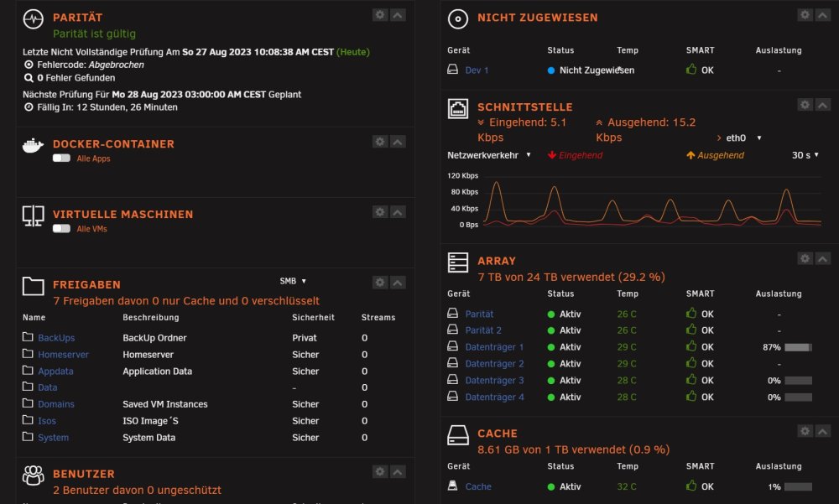Click the Schnittstelle ethernet port icon

[458, 109]
